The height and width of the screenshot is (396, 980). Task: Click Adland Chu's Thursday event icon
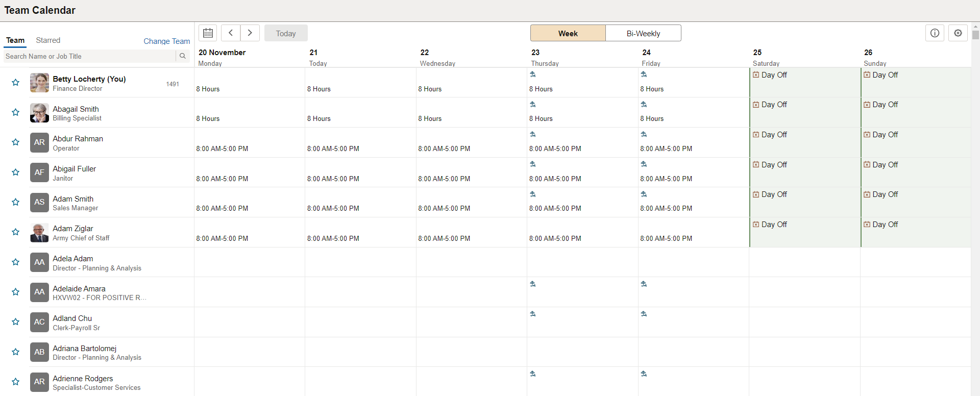point(533,314)
